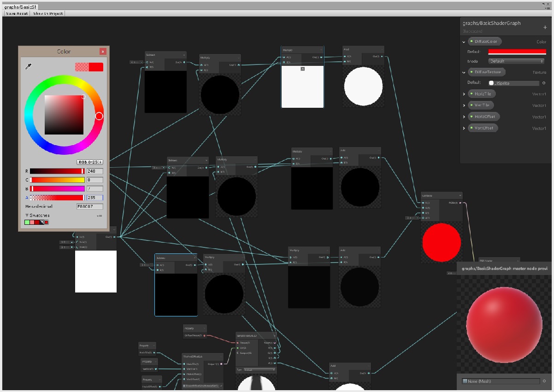Click the Combine node red sphere preview
Screen dimensions: 554x392
point(442,242)
